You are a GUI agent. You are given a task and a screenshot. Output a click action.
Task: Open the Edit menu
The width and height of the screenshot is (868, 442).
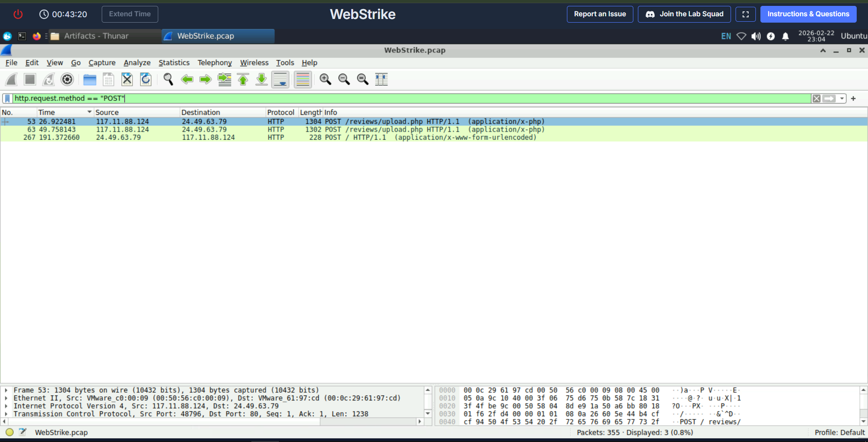(x=32, y=62)
